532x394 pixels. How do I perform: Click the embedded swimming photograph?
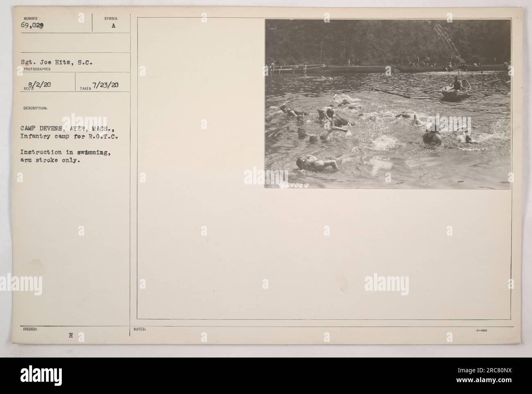point(388,104)
